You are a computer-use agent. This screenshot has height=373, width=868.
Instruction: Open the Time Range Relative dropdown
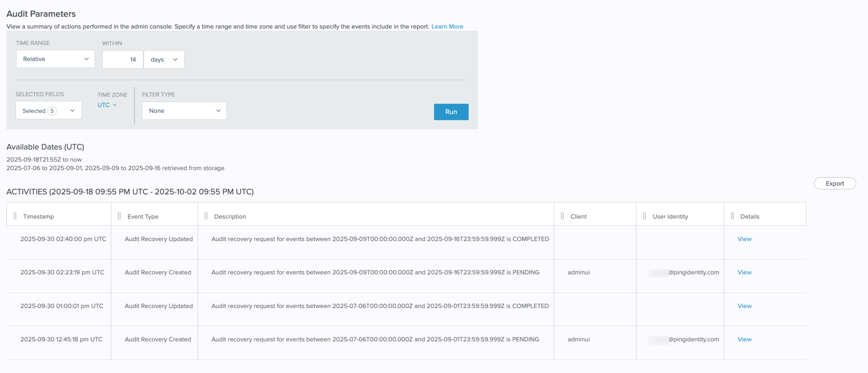(x=55, y=59)
